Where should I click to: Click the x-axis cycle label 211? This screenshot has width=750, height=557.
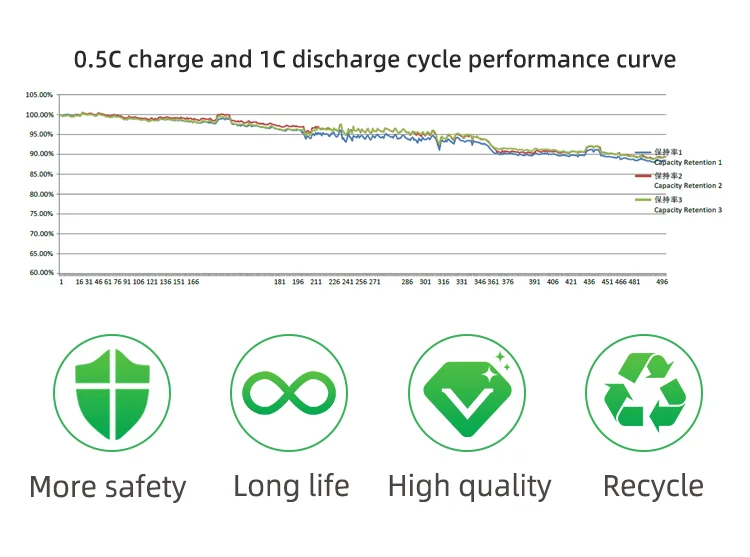tap(316, 282)
